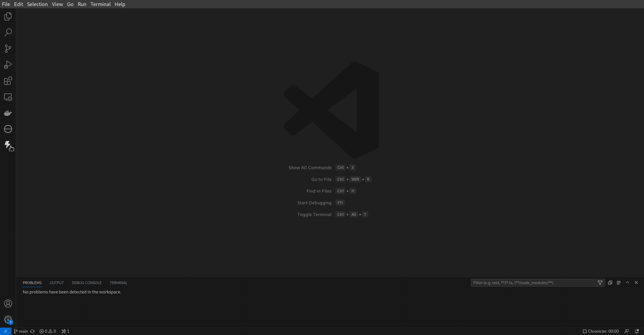
Task: Click the blue remote window indicator
Action: coord(6,331)
